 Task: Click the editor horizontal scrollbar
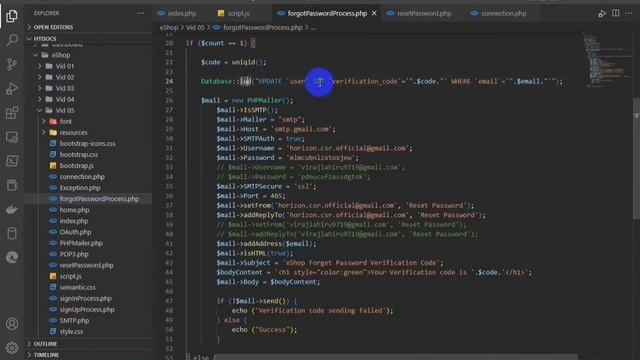coord(396,357)
